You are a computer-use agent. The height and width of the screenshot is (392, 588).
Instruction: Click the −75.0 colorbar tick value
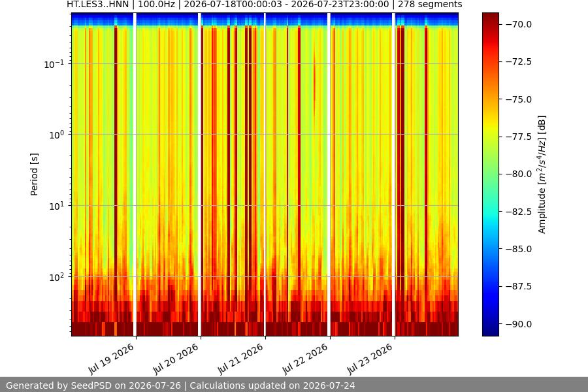[x=519, y=99]
